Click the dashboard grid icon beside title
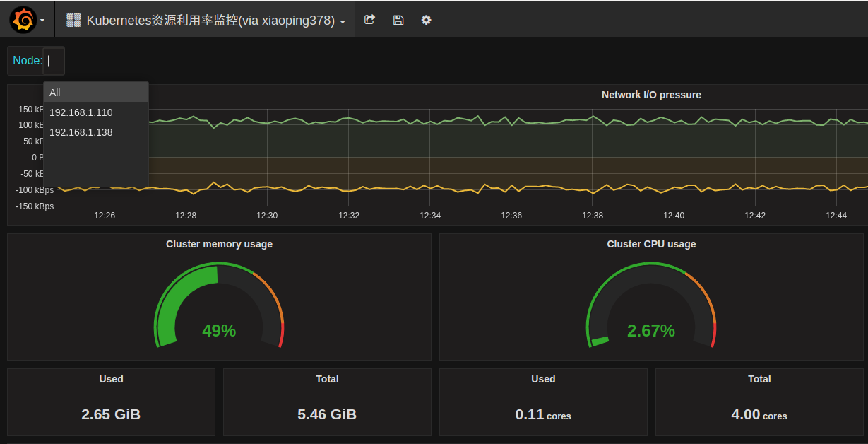The image size is (868, 444). (x=73, y=20)
